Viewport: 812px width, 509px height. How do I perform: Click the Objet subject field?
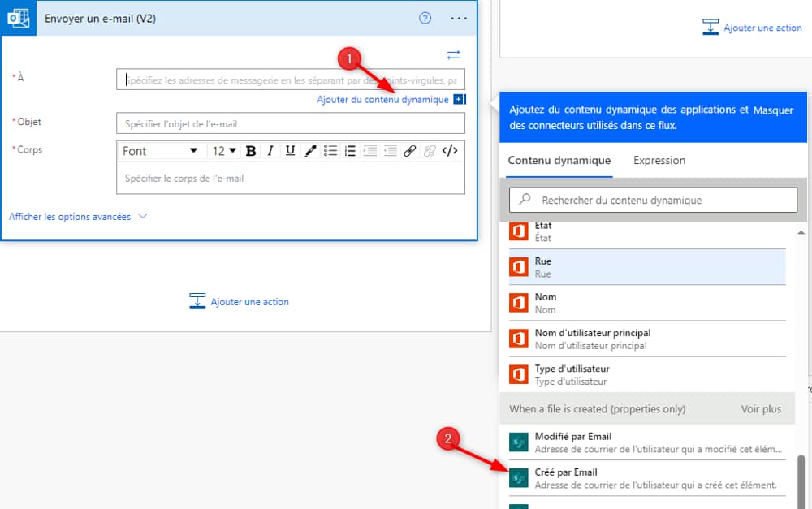[291, 123]
